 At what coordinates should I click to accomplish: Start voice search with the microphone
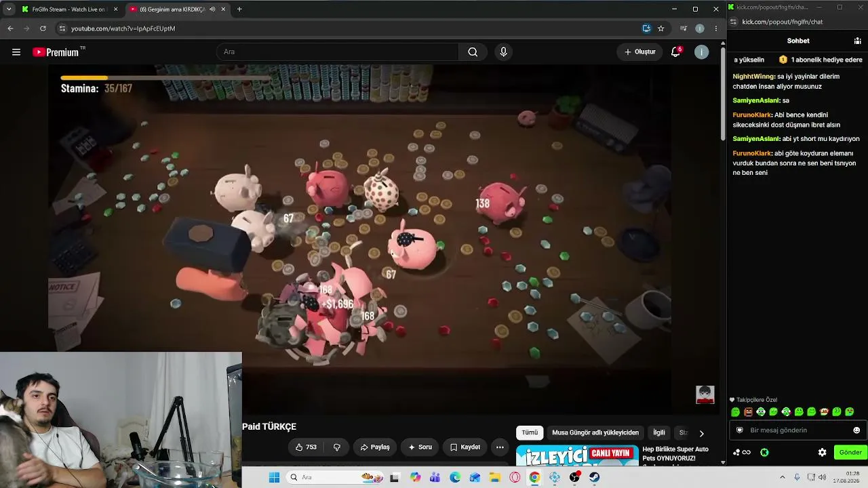click(x=503, y=52)
